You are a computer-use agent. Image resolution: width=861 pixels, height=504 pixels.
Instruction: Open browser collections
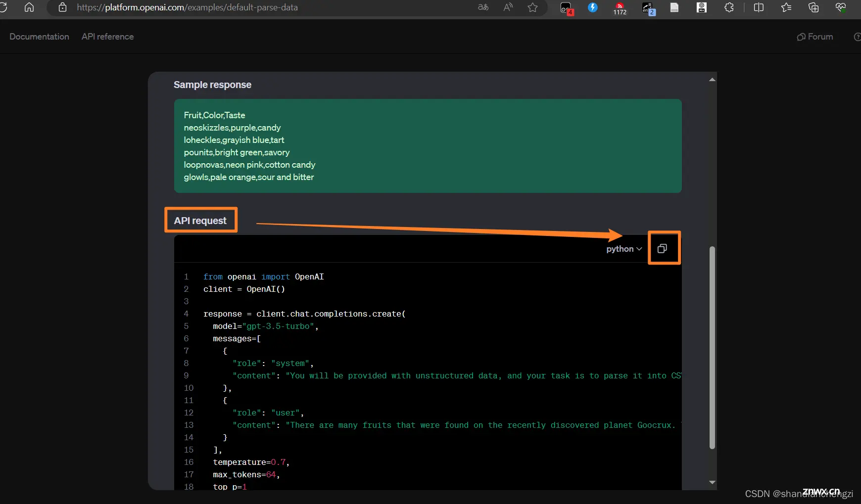point(813,7)
